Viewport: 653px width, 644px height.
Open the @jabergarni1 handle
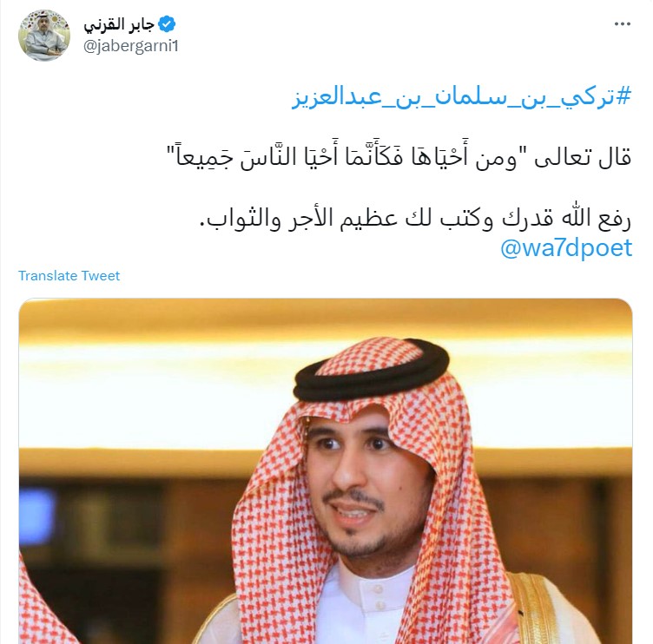click(131, 46)
